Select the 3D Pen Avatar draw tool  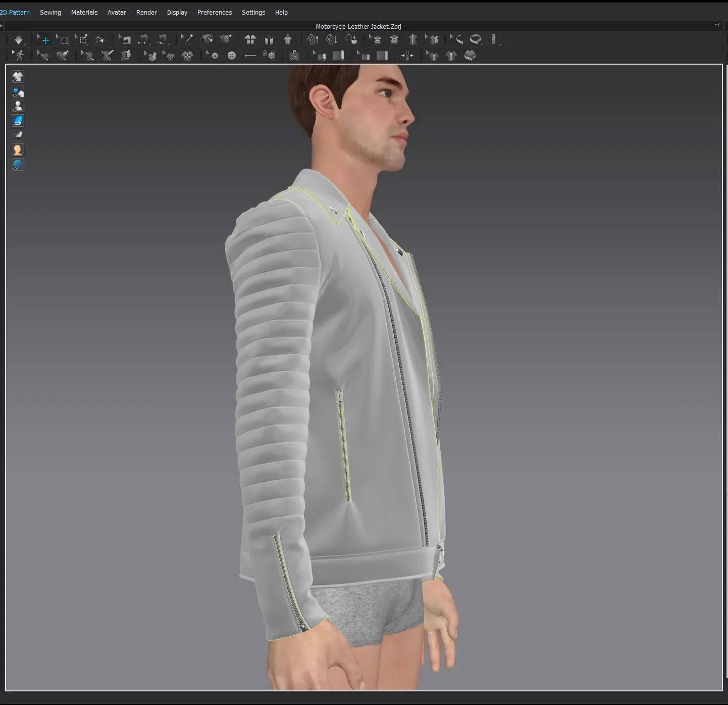coord(107,56)
